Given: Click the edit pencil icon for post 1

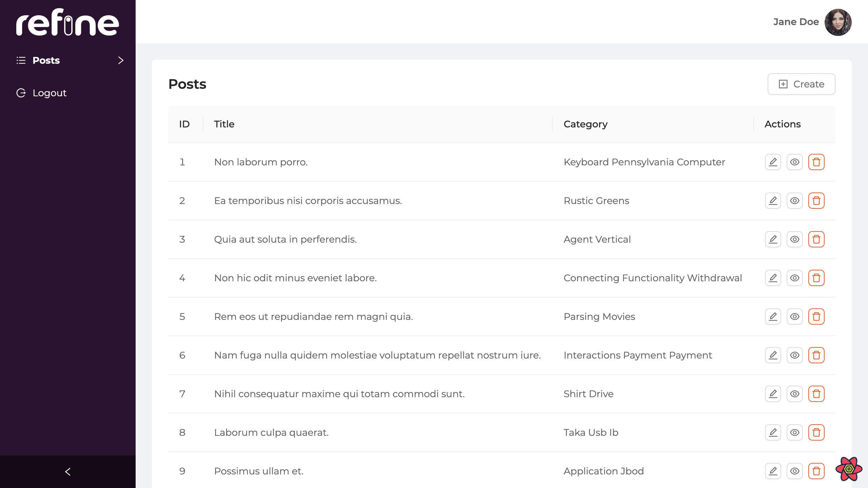Looking at the screenshot, I should [773, 162].
